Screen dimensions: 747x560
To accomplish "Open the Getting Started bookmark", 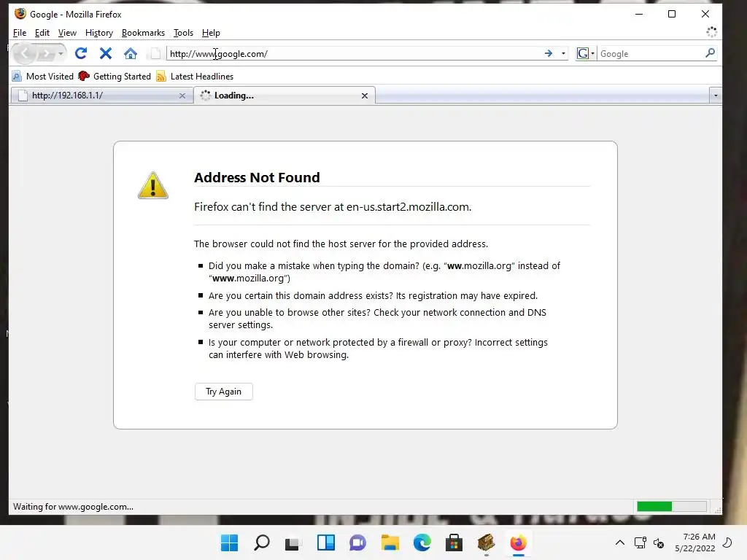I will 115,76.
